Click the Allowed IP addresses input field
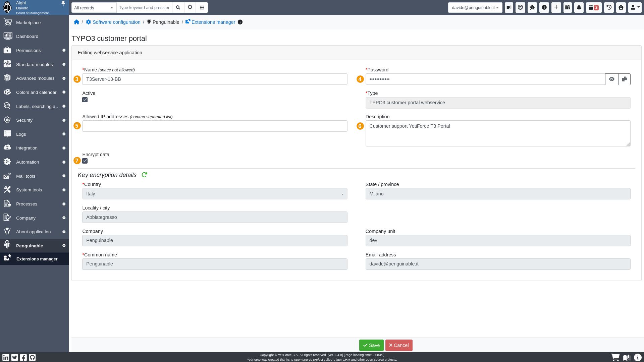 point(215,126)
